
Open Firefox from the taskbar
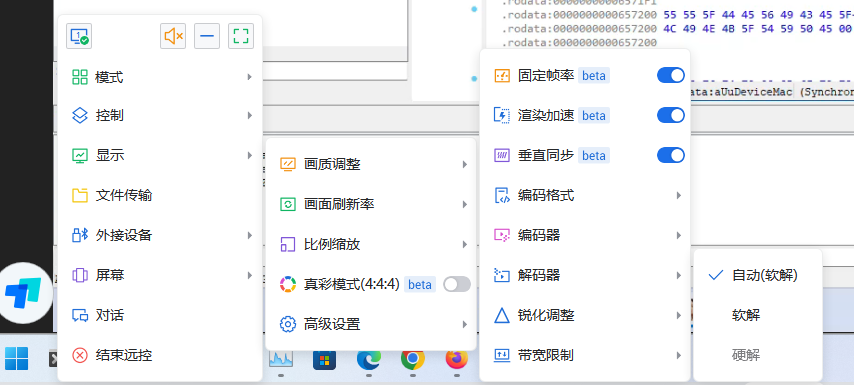[x=456, y=359]
